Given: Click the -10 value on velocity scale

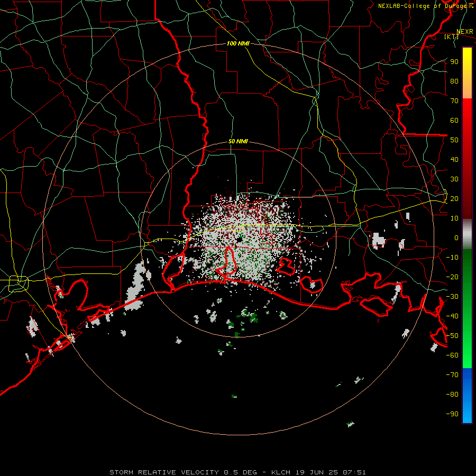Looking at the screenshot, I should coord(452,258).
